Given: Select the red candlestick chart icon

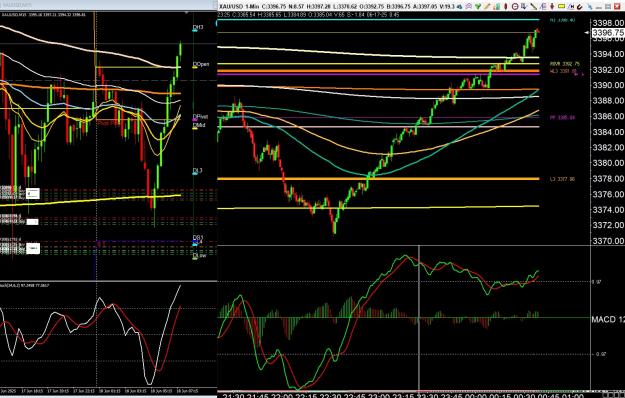Looking at the screenshot, I should coord(505,6).
